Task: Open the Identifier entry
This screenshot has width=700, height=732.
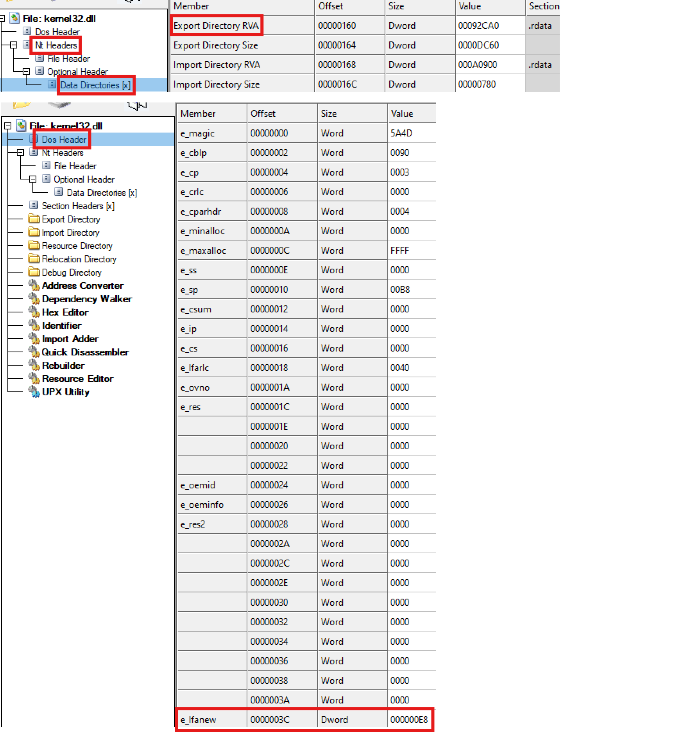Action: [62, 325]
